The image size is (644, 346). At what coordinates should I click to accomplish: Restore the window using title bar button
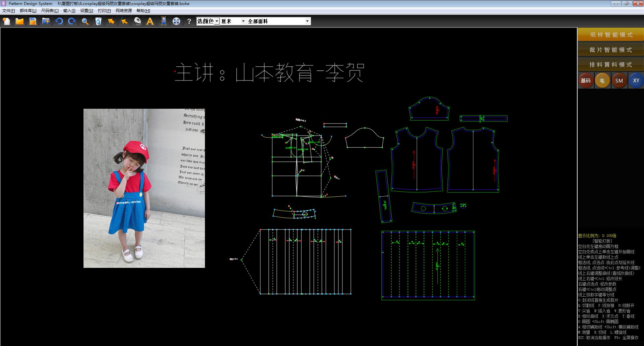[x=627, y=4]
